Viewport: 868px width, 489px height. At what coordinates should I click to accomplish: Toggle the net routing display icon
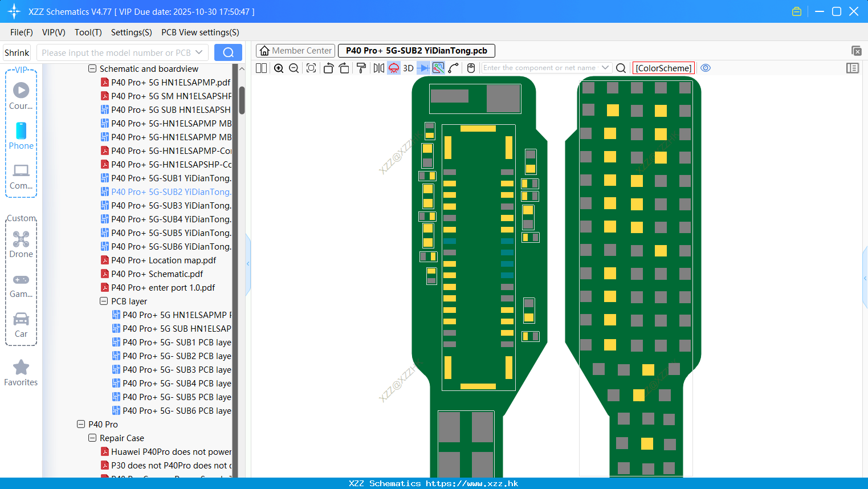point(438,68)
